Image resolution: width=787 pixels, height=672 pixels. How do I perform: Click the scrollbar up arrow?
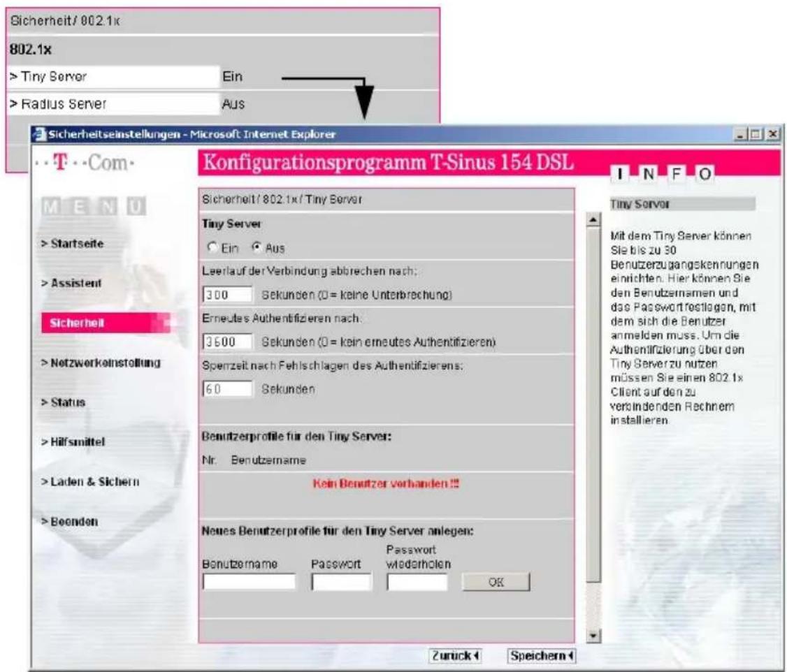593,219
